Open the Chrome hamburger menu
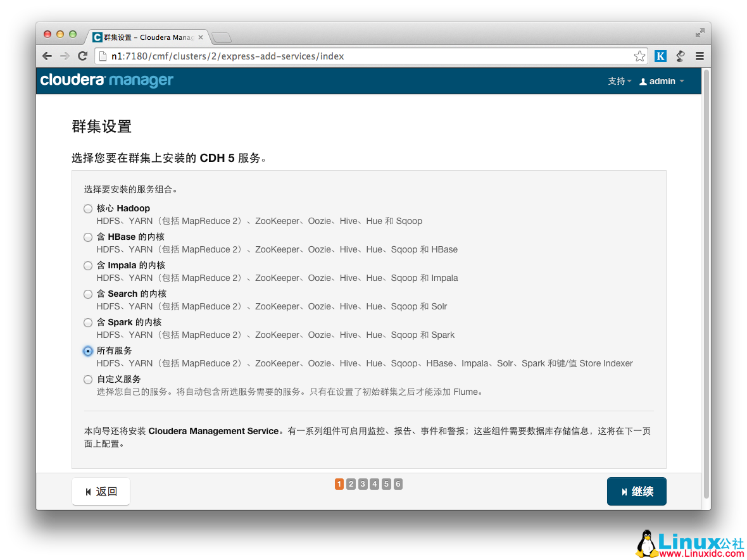Image resolution: width=747 pixels, height=560 pixels. (700, 56)
